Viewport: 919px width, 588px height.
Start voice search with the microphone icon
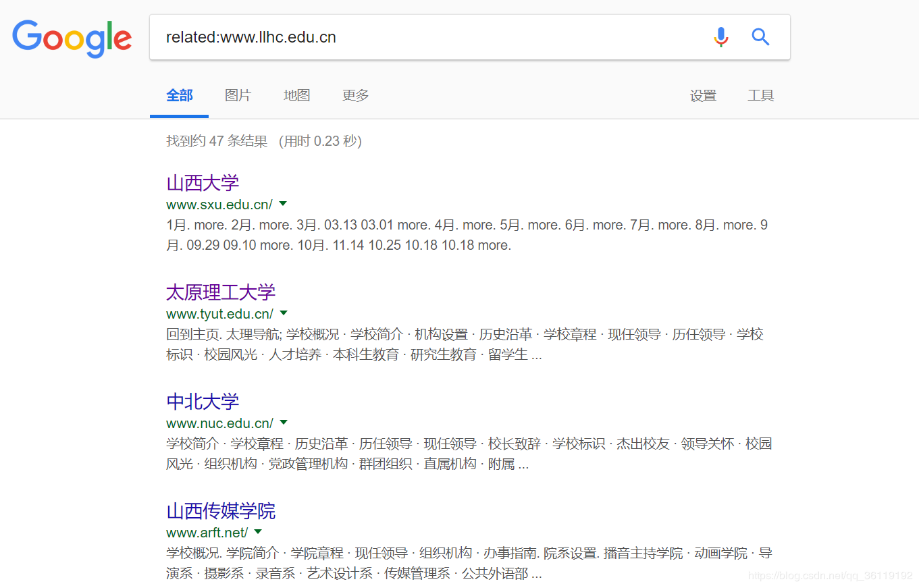click(x=721, y=37)
